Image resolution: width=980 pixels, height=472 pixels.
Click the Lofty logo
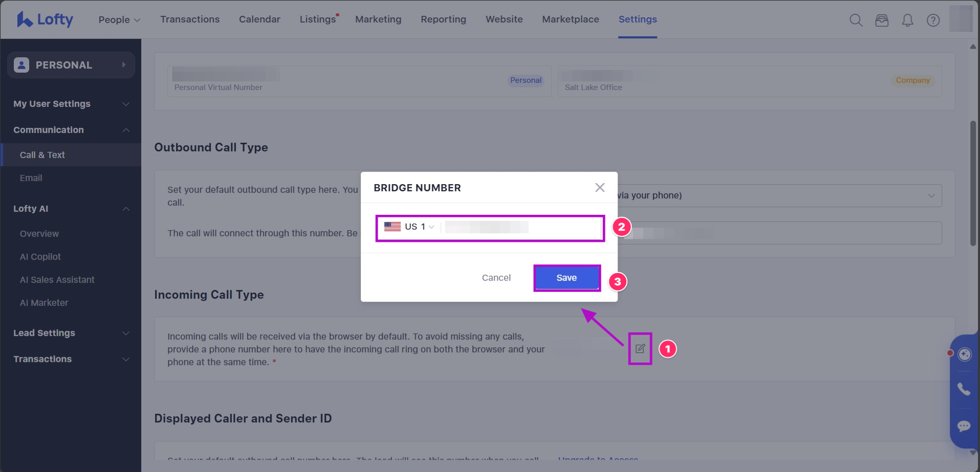coord(45,19)
